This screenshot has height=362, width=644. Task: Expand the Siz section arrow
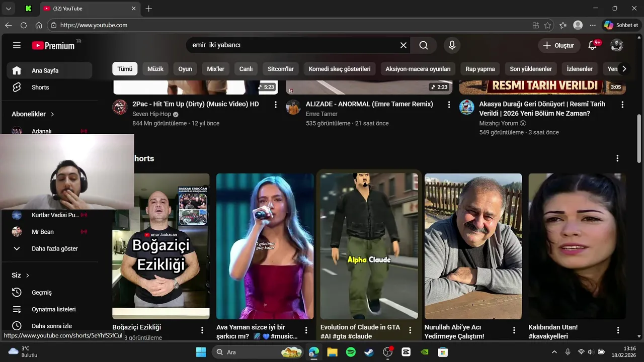pos(28,276)
